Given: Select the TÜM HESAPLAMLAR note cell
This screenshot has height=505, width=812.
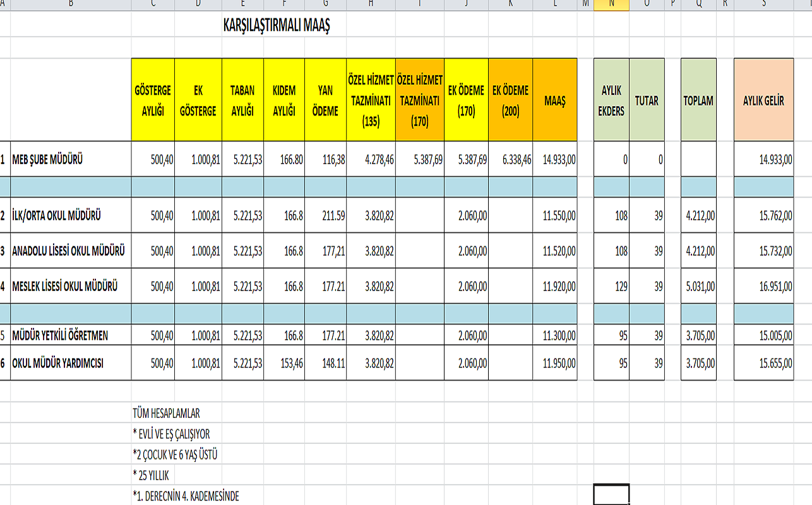Looking at the screenshot, I should click(x=166, y=413).
